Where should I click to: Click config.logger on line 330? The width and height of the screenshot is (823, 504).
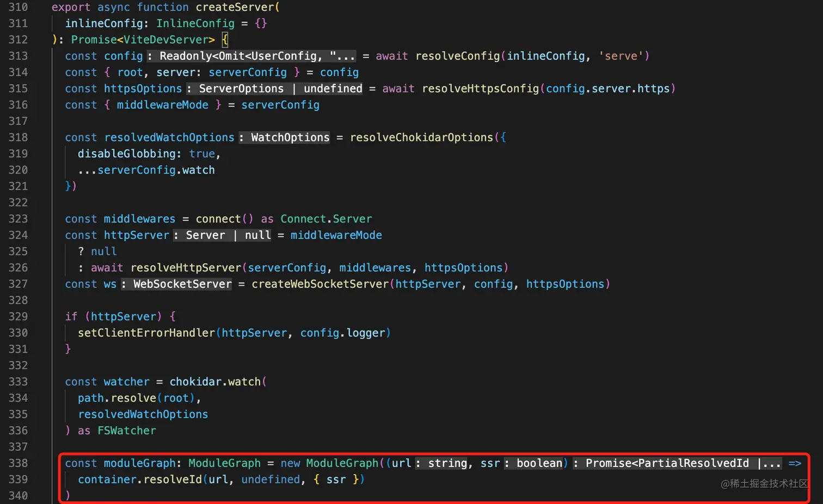pyautogui.click(x=343, y=333)
